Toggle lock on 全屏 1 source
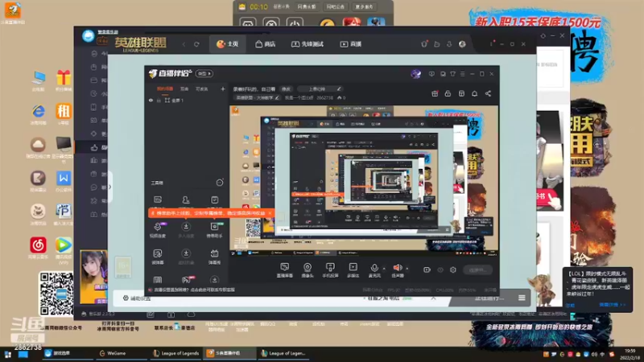The height and width of the screenshot is (362, 644). coord(159,100)
